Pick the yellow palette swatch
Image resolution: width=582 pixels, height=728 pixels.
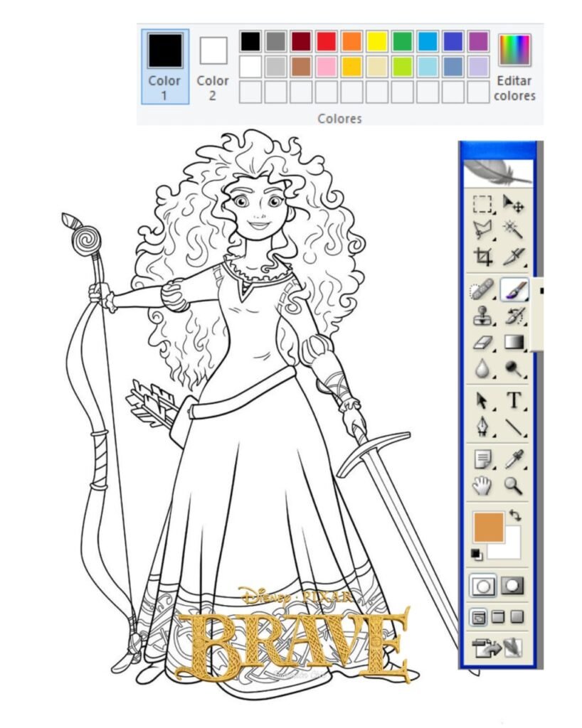click(377, 41)
